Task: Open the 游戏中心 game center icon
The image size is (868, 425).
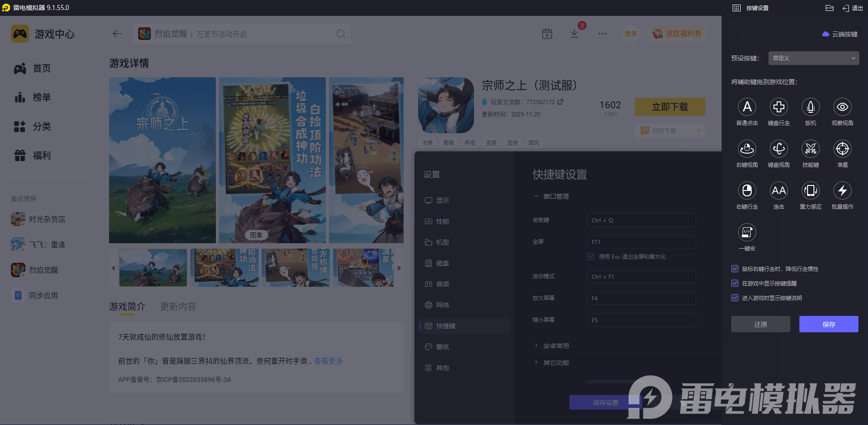Action: (x=20, y=34)
